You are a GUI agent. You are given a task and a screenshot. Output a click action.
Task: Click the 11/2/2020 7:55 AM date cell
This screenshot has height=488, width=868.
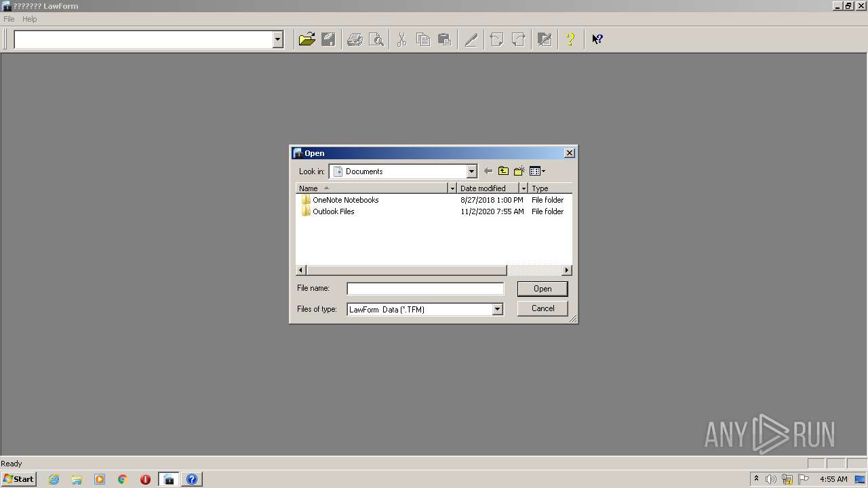492,211
